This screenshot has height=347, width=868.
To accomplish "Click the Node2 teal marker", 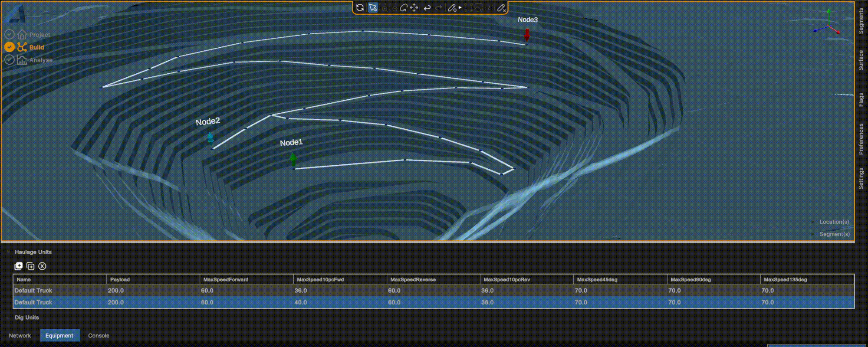I will 210,138.
